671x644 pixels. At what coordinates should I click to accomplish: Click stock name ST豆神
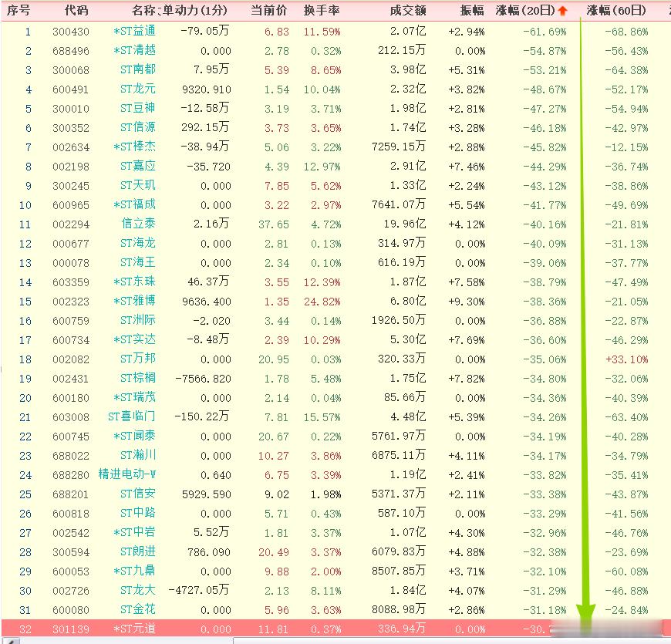coord(138,108)
